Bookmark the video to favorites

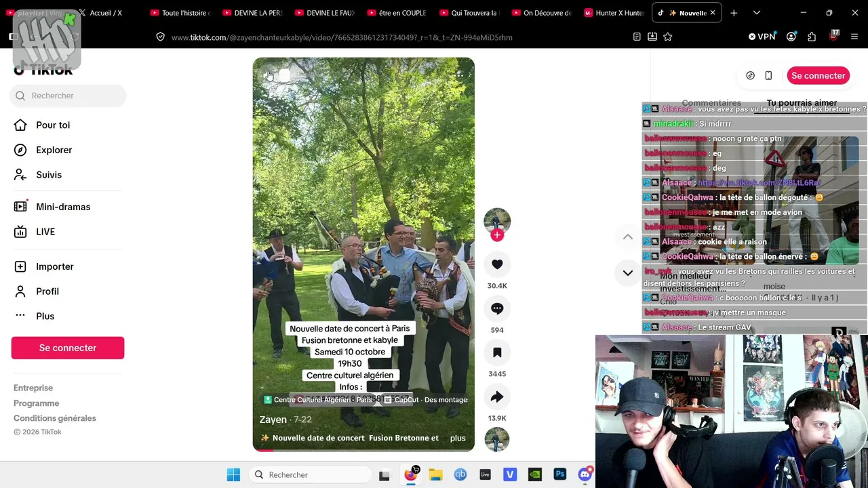tap(497, 352)
